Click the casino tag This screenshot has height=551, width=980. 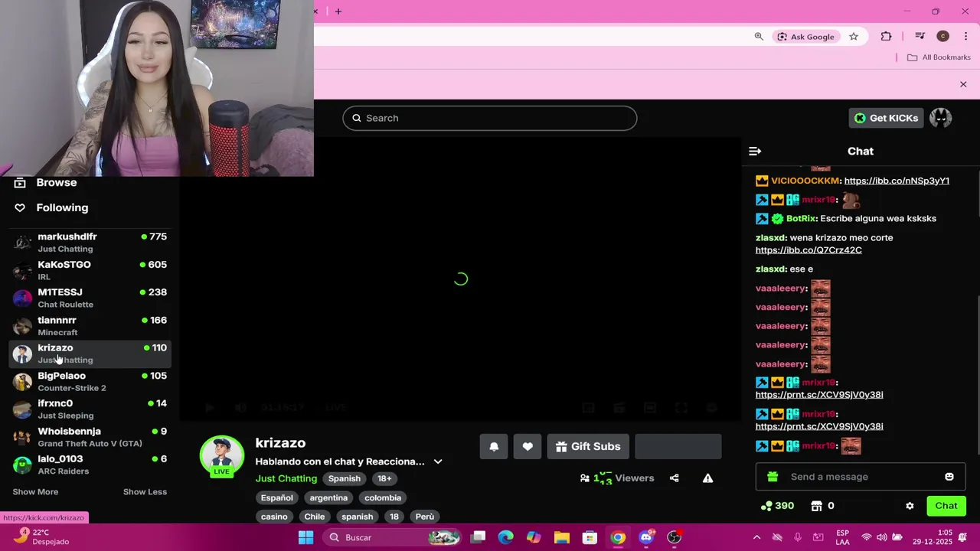[274, 517]
